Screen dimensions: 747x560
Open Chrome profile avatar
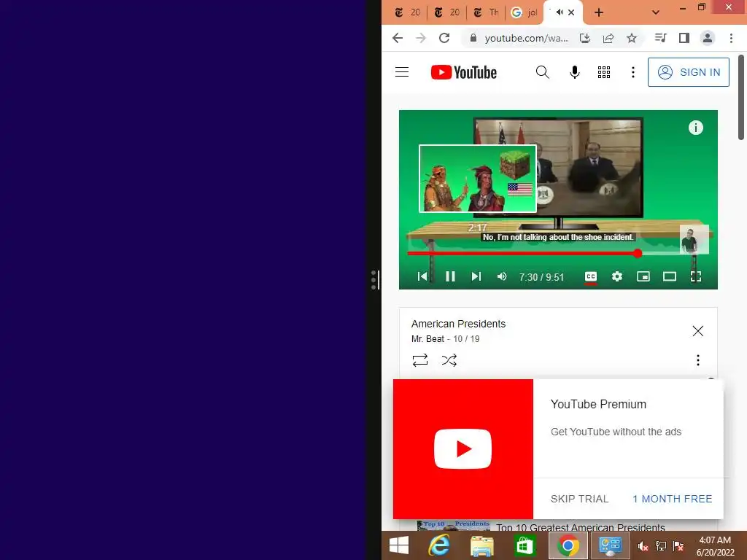708,38
